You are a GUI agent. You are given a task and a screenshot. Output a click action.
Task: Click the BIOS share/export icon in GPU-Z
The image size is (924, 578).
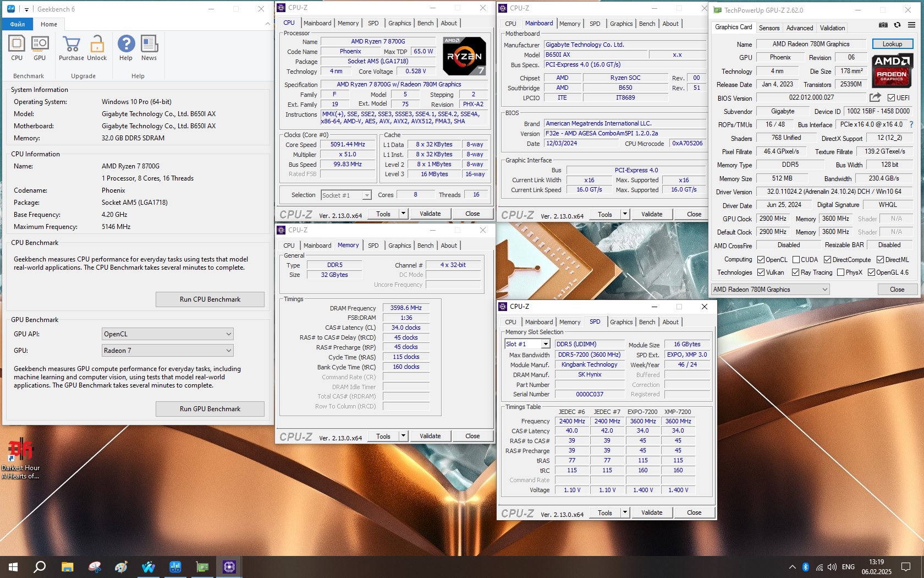pyautogui.click(x=875, y=97)
